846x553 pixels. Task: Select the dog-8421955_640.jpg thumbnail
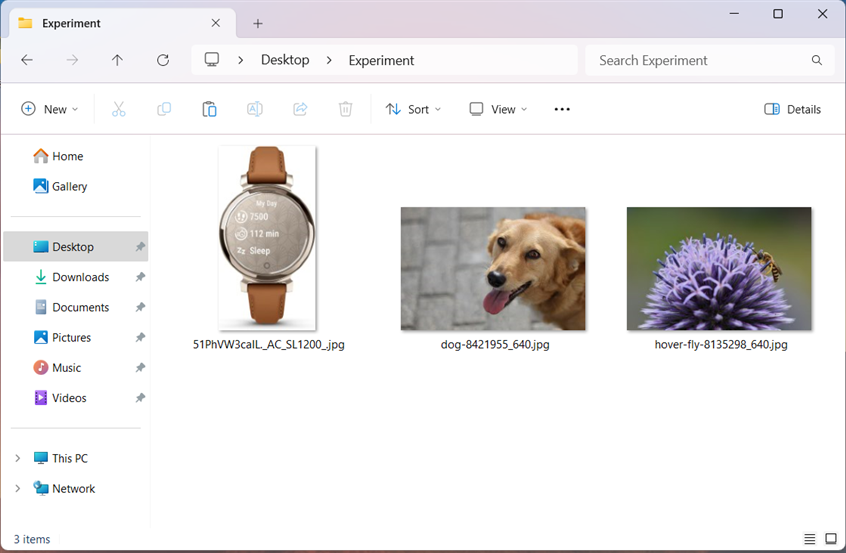click(x=493, y=269)
